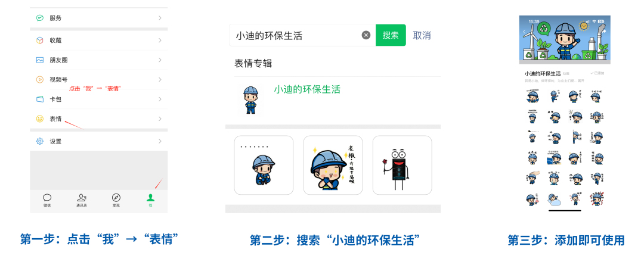Expand the 表情 row chevron

pyautogui.click(x=160, y=119)
